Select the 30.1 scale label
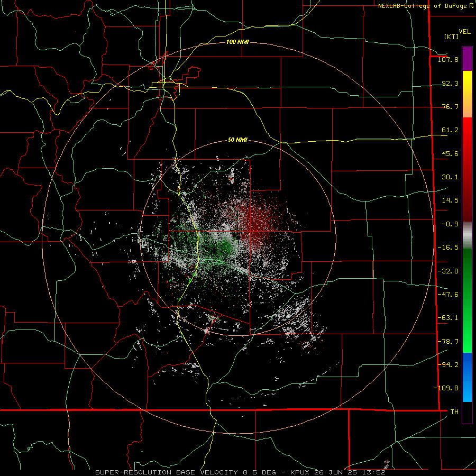 pos(450,177)
